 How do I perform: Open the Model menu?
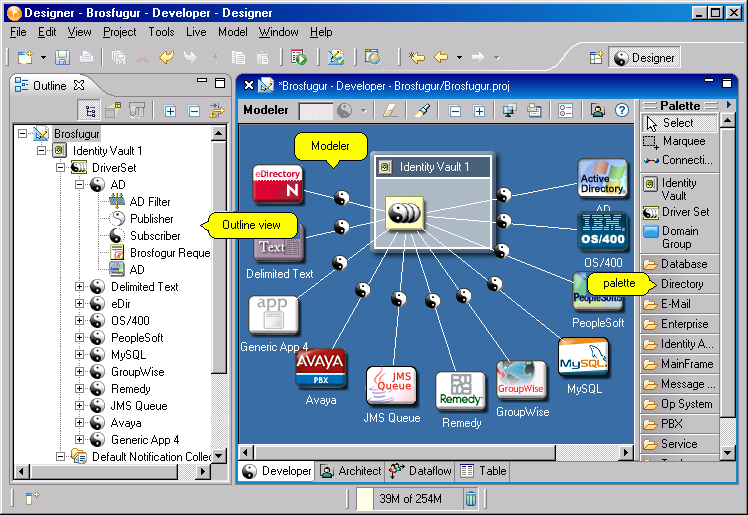pos(233,32)
